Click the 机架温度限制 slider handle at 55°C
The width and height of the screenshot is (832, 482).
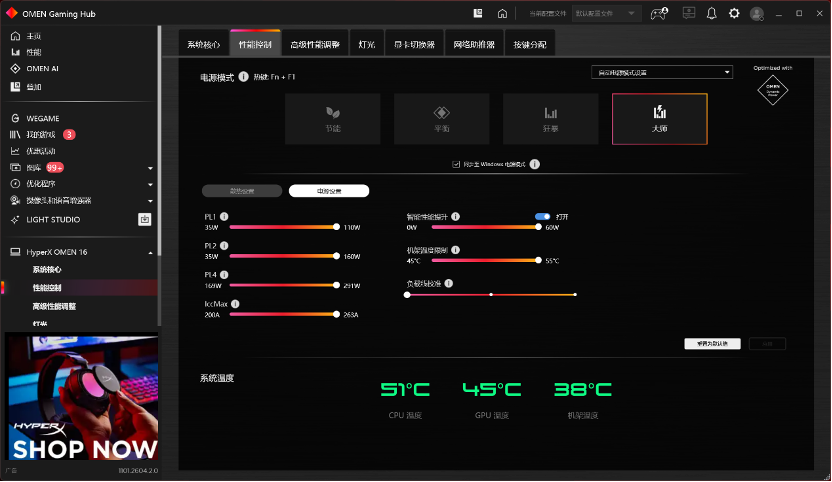coord(539,260)
